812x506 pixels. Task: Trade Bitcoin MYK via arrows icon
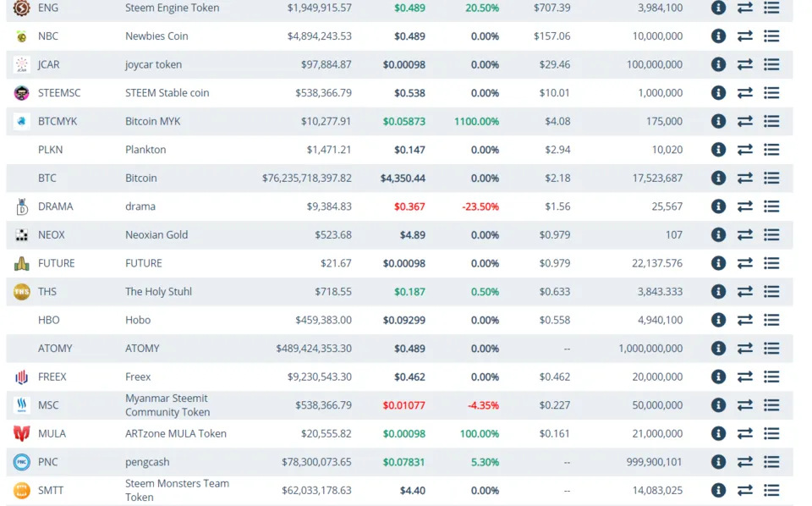click(x=744, y=121)
